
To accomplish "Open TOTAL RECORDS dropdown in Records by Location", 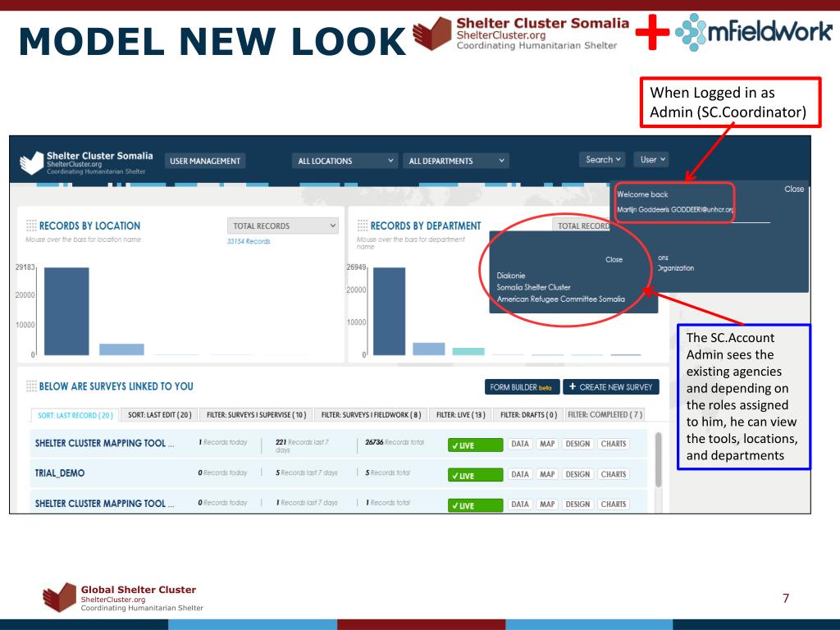I will click(283, 226).
